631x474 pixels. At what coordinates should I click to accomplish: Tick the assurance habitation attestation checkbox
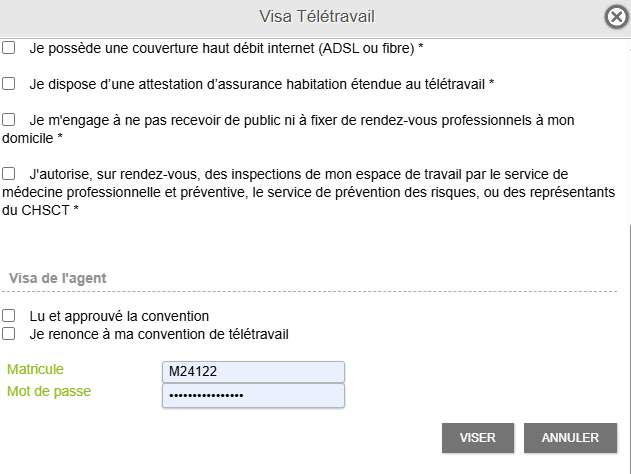[8, 84]
